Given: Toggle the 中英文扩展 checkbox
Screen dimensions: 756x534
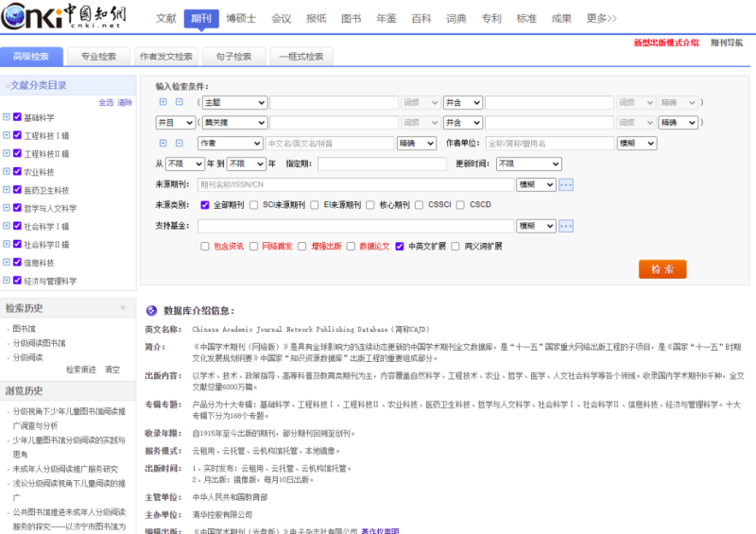Looking at the screenshot, I should (400, 247).
